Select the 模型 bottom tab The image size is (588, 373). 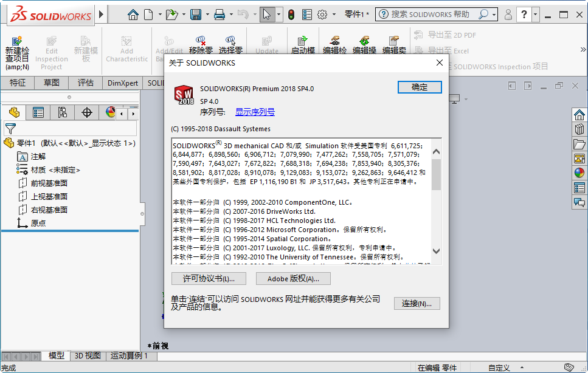click(57, 356)
